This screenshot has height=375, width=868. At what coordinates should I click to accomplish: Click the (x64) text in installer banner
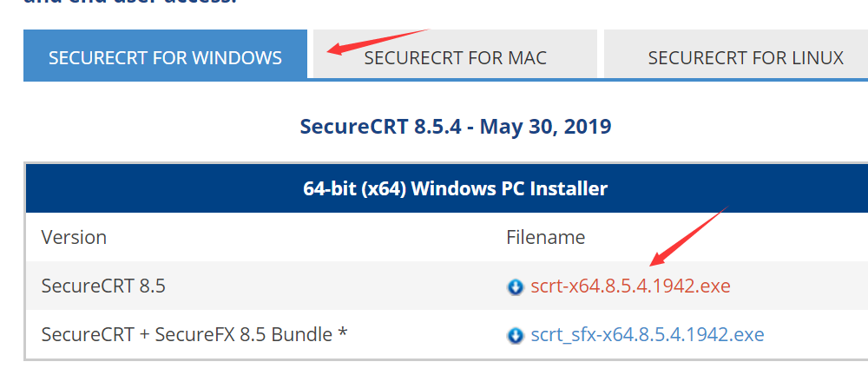tap(379, 189)
